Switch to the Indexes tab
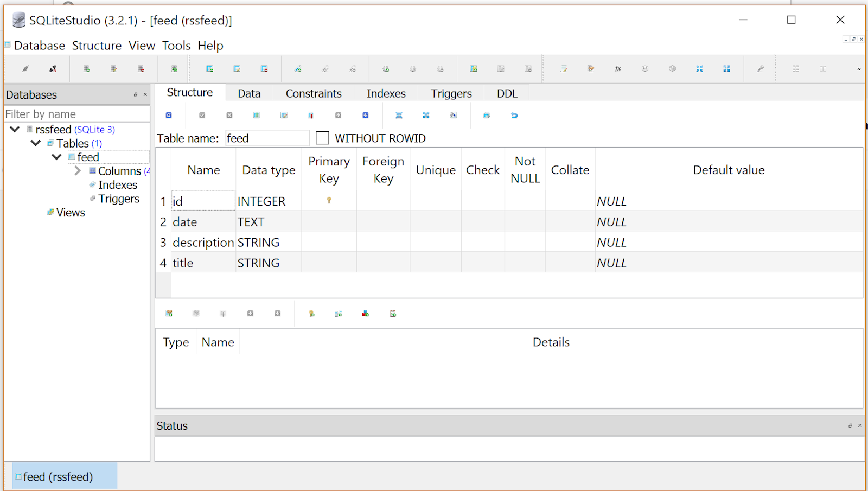Viewport: 868px width, 491px height. click(386, 93)
